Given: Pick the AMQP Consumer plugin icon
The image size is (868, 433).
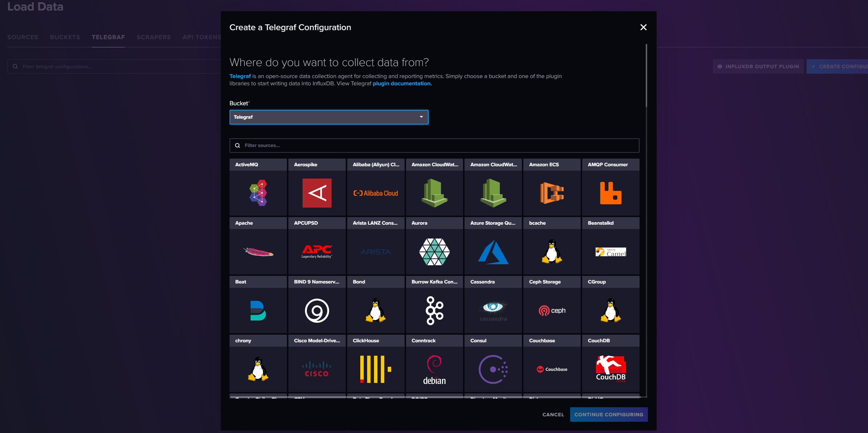Looking at the screenshot, I should [x=611, y=193].
